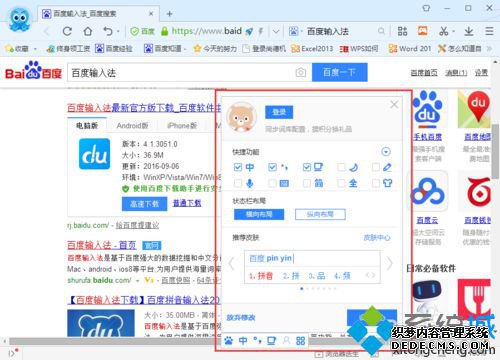Open dropdown next to undo icon
This screenshot has width=500, height=360.
118,32
